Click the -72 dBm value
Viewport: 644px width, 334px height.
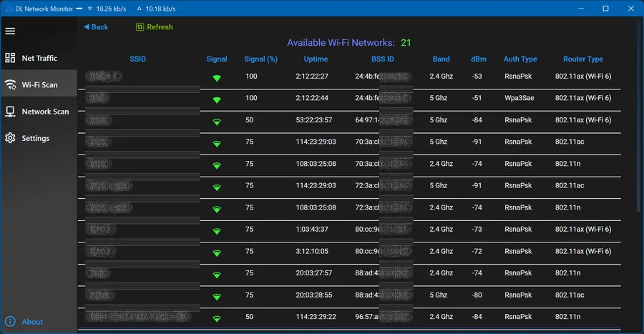click(477, 251)
